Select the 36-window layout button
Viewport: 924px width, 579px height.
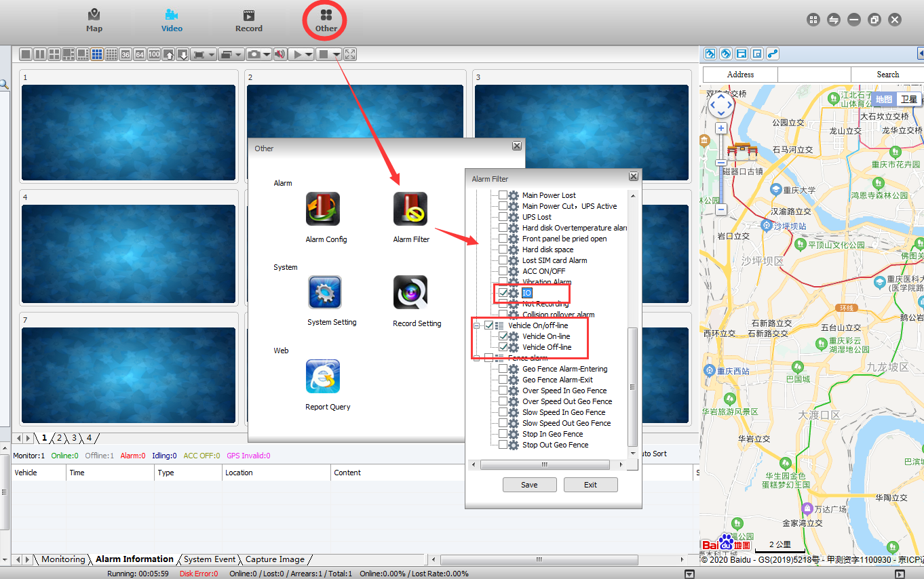pyautogui.click(x=126, y=54)
